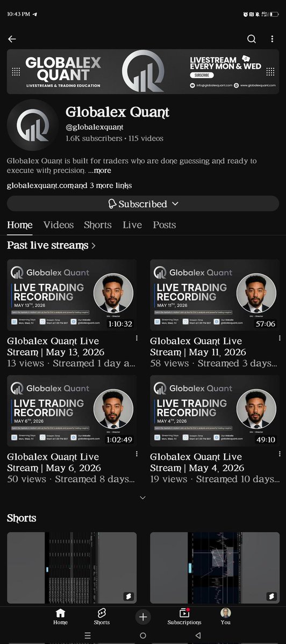Switch to the Home tab
The width and height of the screenshot is (286, 644).
pos(19,225)
